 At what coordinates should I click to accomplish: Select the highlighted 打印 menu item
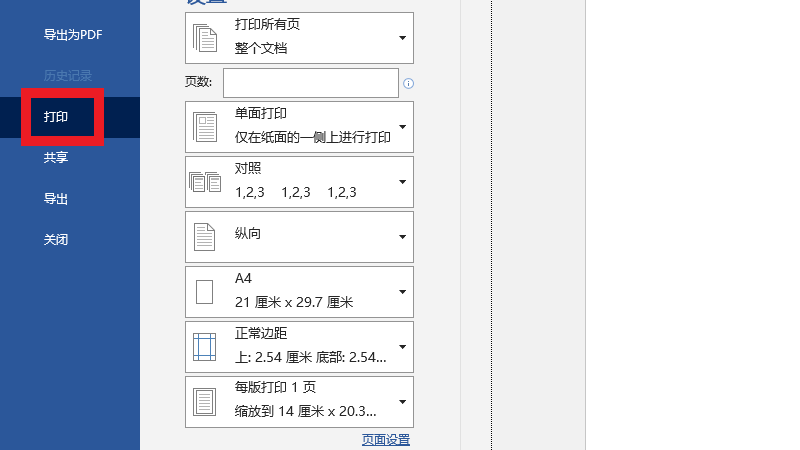tap(56, 117)
